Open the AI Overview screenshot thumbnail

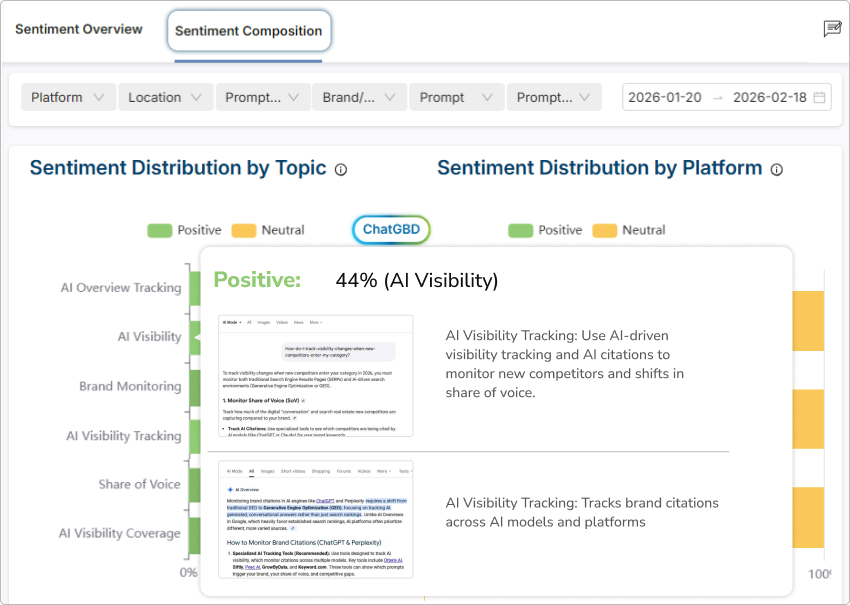point(315,519)
